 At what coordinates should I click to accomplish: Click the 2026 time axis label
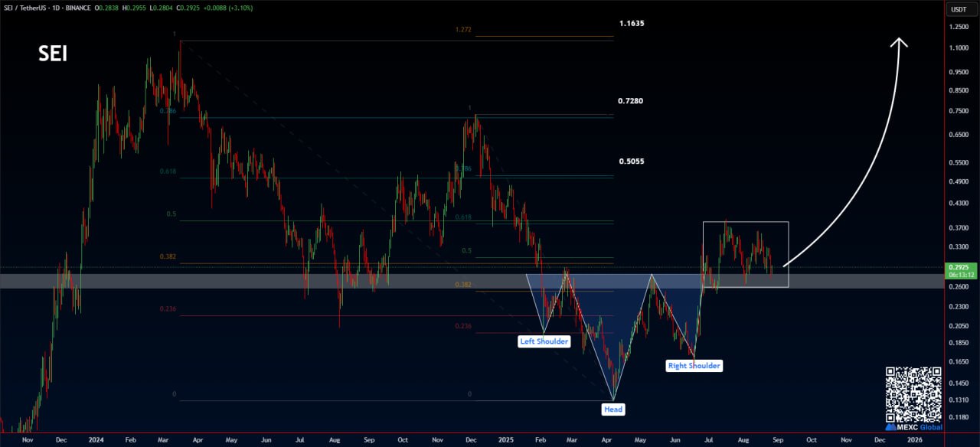point(914,440)
